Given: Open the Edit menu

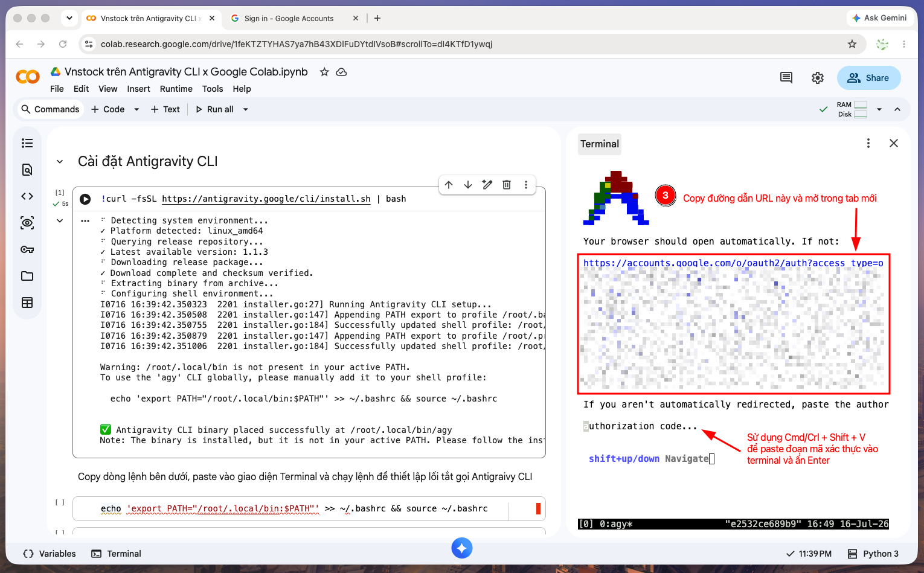Looking at the screenshot, I should point(81,89).
